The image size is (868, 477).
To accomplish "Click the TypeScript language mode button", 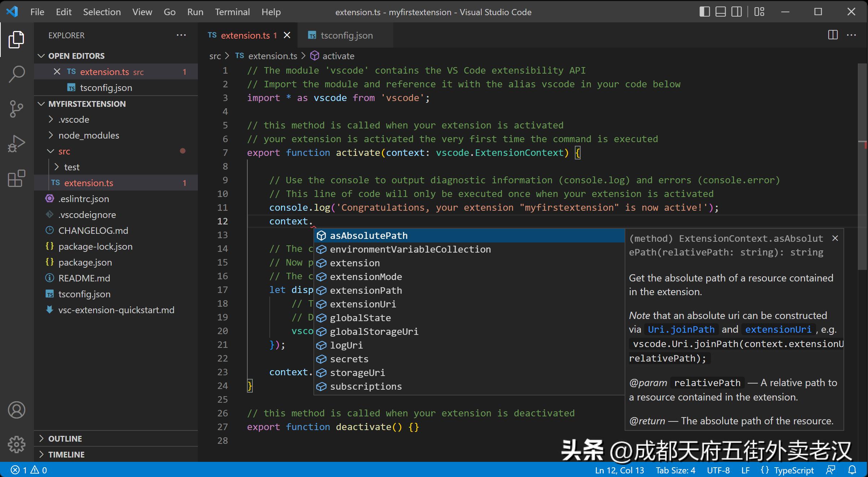I will click(x=794, y=470).
